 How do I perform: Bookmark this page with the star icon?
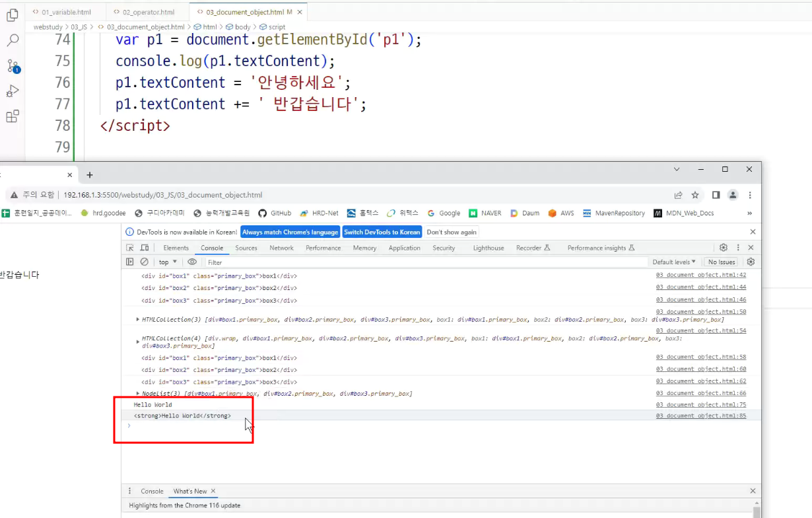tap(695, 195)
